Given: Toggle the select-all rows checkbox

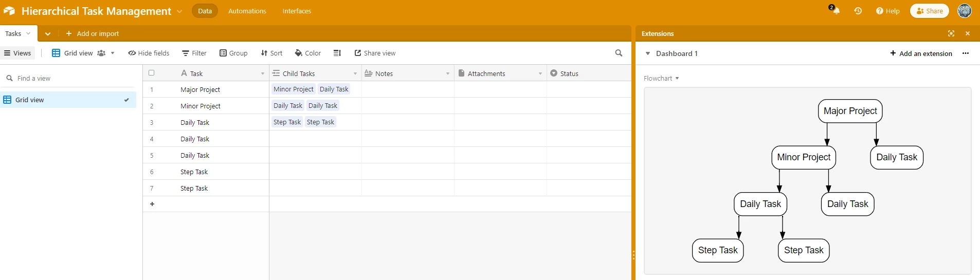Looking at the screenshot, I should pos(151,73).
